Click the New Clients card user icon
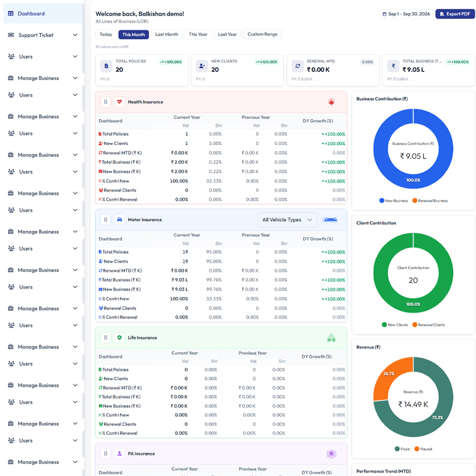 (202, 66)
